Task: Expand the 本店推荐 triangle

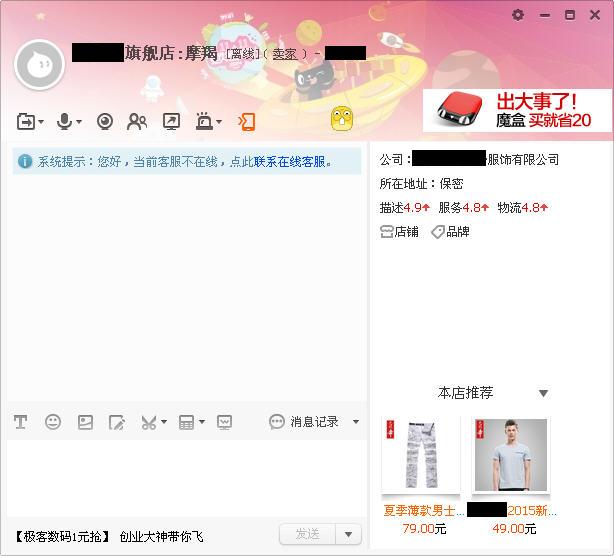Action: pos(543,393)
